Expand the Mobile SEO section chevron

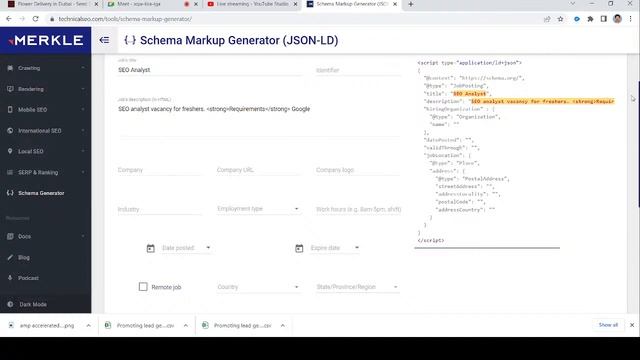click(83, 109)
